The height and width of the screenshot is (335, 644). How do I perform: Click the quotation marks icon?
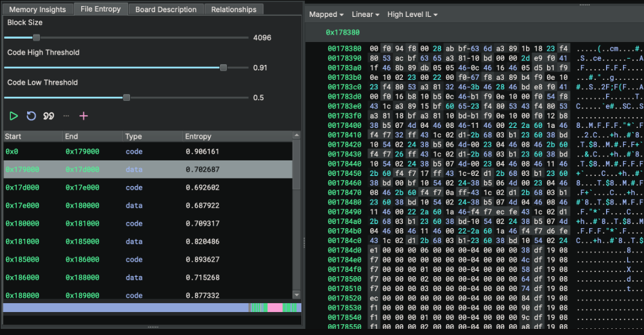click(49, 116)
